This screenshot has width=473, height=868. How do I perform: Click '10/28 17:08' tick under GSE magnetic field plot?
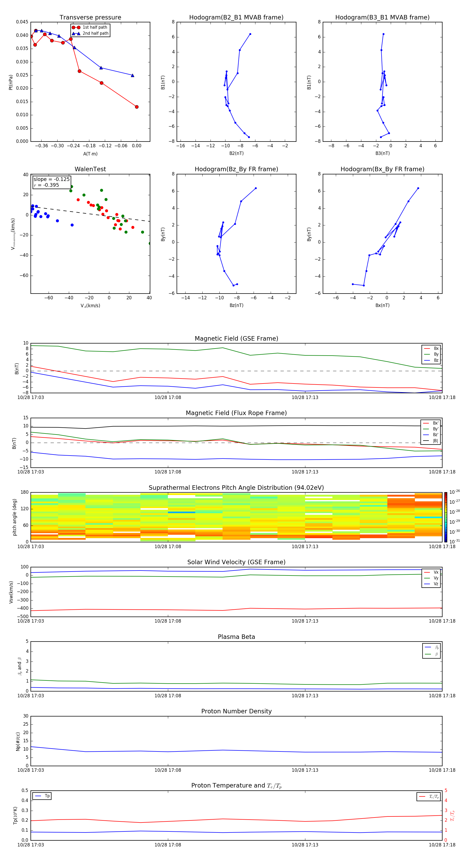click(168, 398)
